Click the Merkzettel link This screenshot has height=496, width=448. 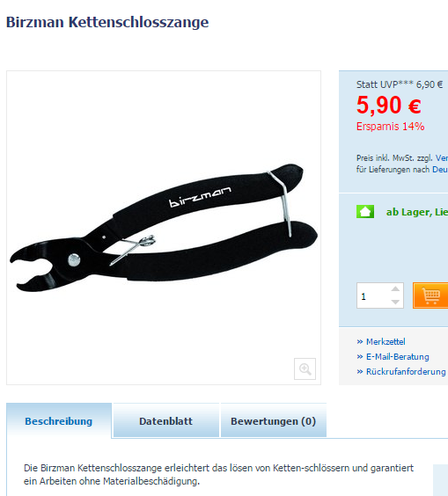[386, 341]
